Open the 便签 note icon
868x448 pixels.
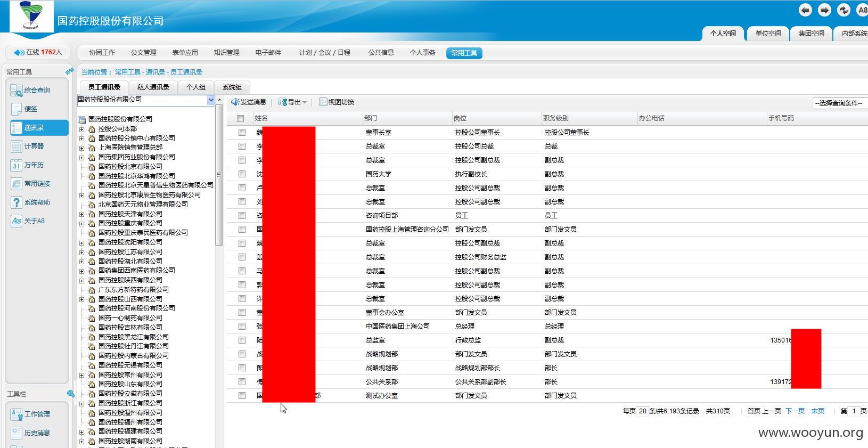[x=17, y=109]
